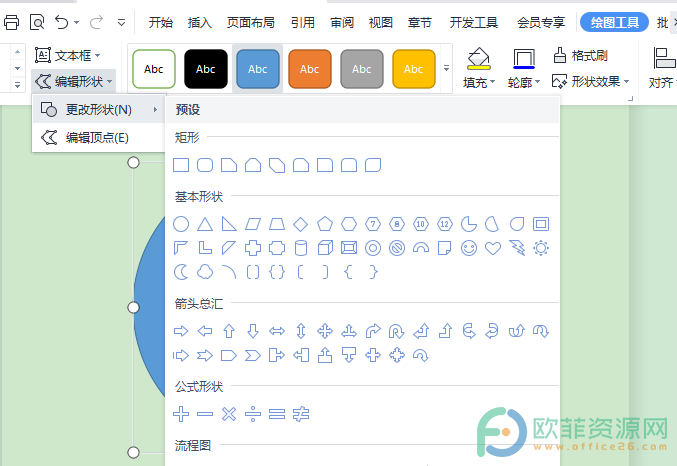Viewport: 677px width, 466px height.
Task: Select the hexagon shape
Action: (x=349, y=224)
